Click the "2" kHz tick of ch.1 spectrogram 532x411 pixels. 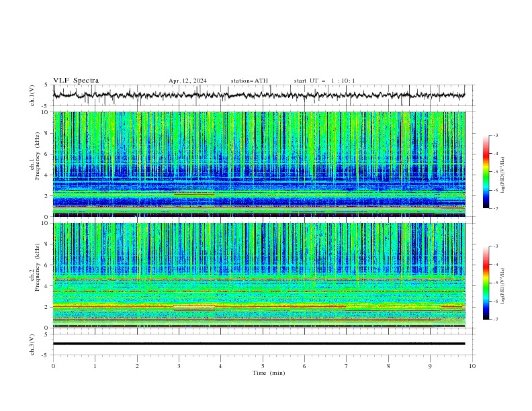point(47,196)
